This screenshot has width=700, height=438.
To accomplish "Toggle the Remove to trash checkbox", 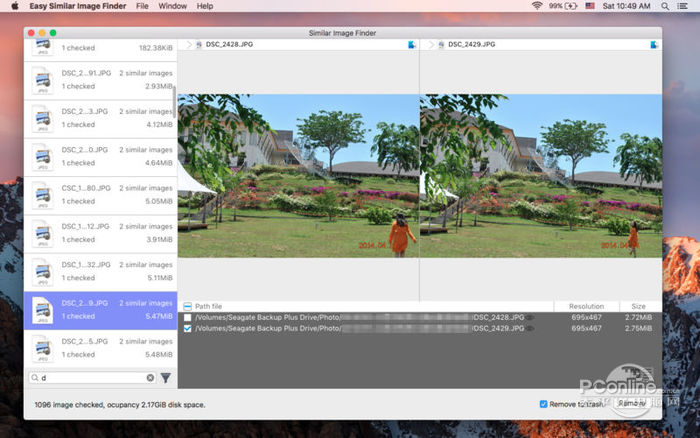I will click(x=543, y=404).
